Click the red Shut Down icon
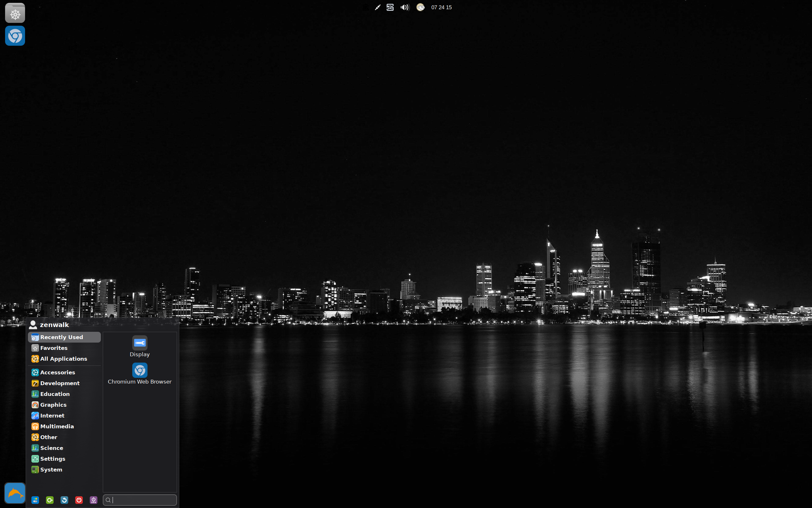The height and width of the screenshot is (508, 812). (79, 500)
